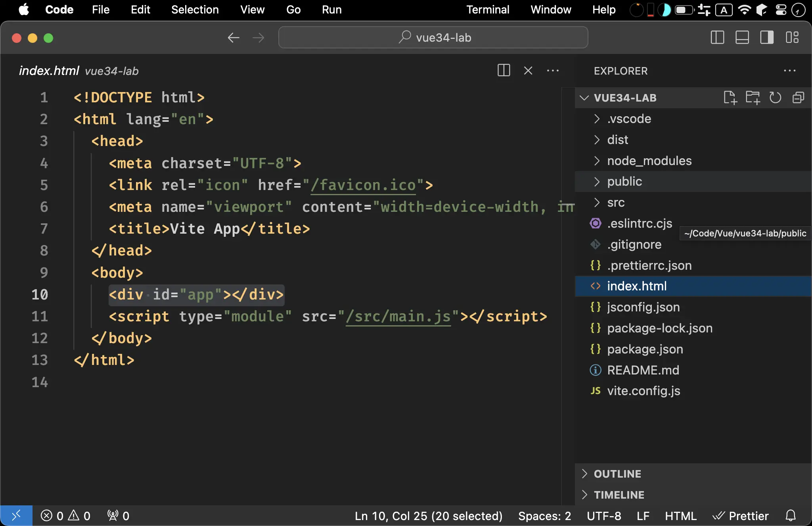Click the .eslintrc.cjs ESLint file icon
This screenshot has width=812, height=526.
pyautogui.click(x=595, y=223)
